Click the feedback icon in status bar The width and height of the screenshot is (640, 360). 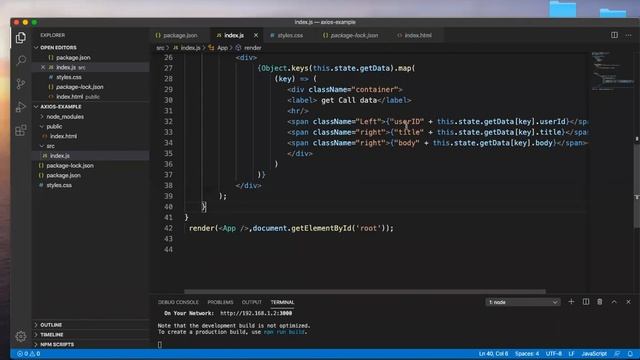[617, 353]
